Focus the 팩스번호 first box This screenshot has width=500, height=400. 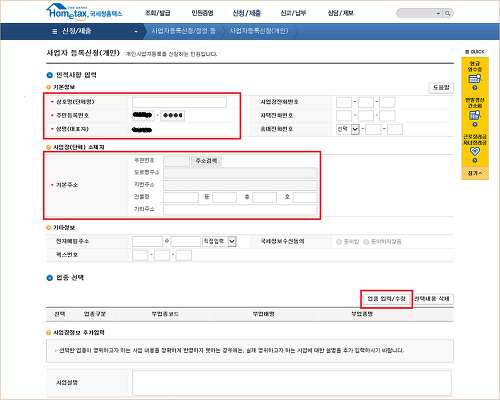click(x=140, y=255)
